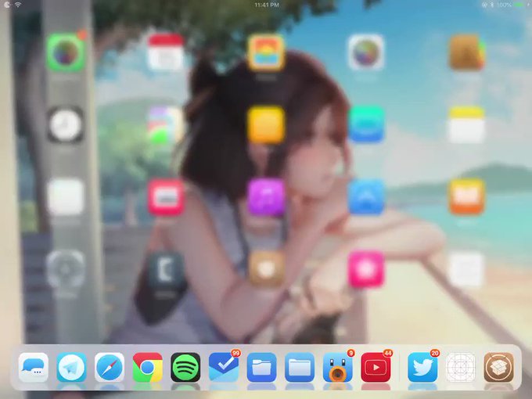This screenshot has width=532, height=399.
Task: Open the checkmark inbox app with badge 99
Action: click(x=224, y=367)
